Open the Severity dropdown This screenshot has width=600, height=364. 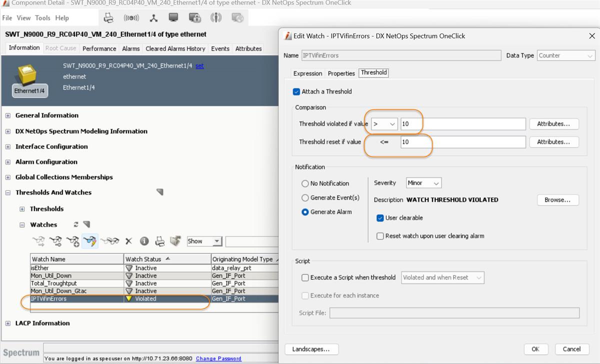coord(423,183)
